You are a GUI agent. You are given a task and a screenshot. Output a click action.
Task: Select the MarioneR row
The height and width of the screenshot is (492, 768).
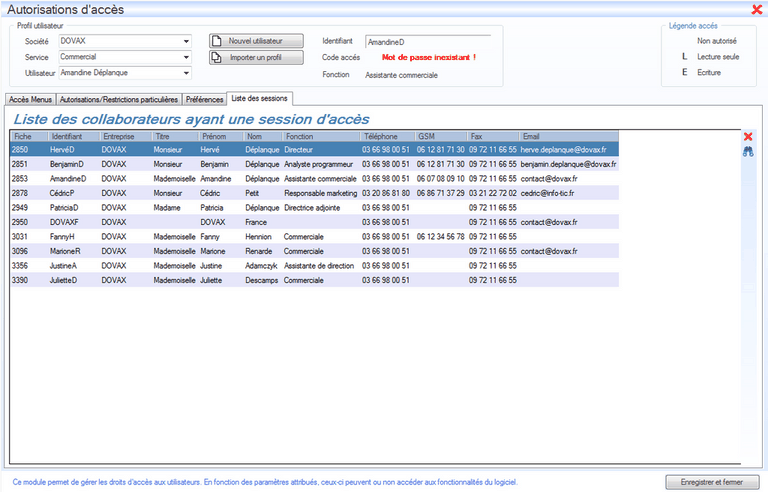(314, 251)
